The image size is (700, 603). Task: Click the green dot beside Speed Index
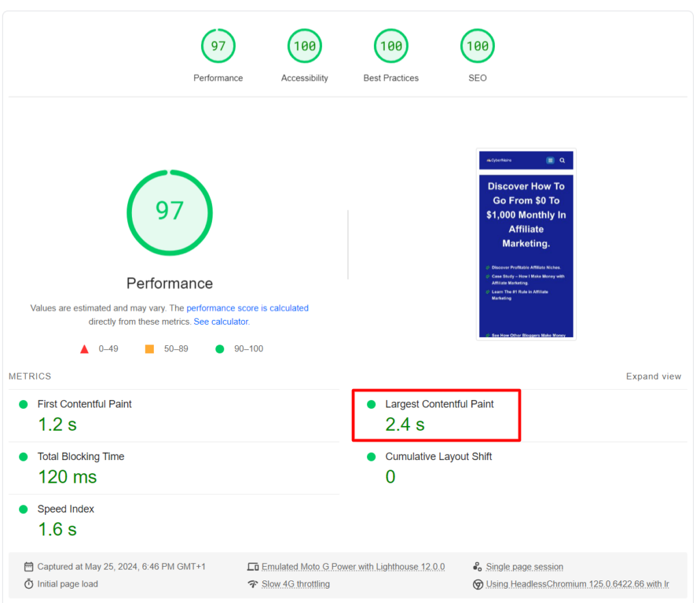coord(23,509)
